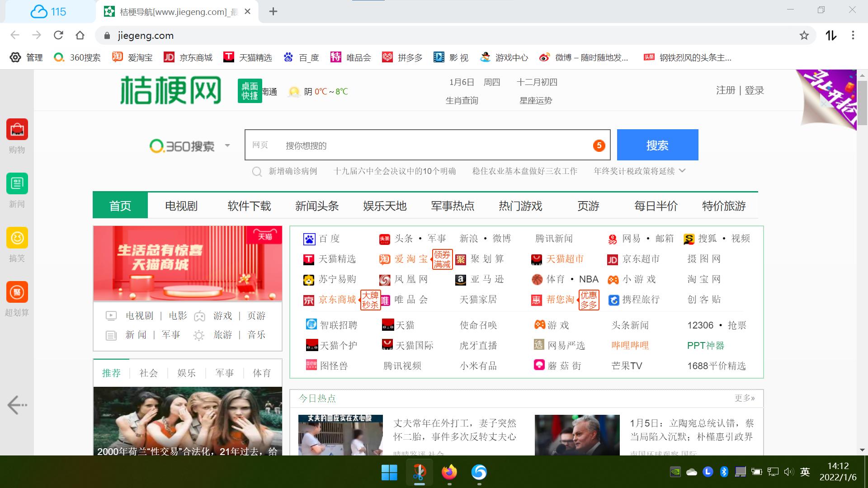
Task: Reload the page using the refresh icon
Action: coord(59,35)
